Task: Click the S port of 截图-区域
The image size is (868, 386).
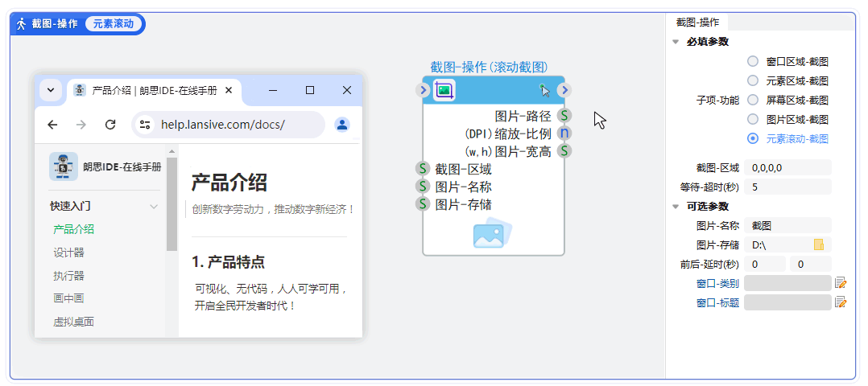Action: pyautogui.click(x=423, y=169)
